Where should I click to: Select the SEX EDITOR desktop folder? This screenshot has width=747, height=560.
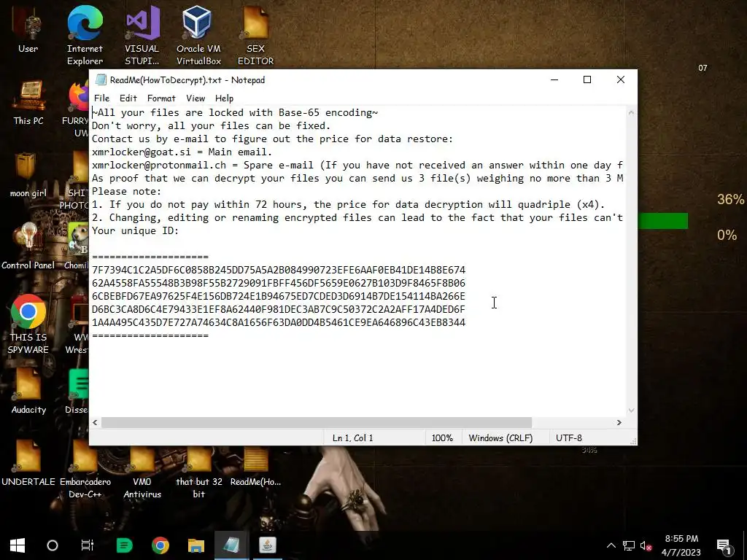pyautogui.click(x=256, y=35)
